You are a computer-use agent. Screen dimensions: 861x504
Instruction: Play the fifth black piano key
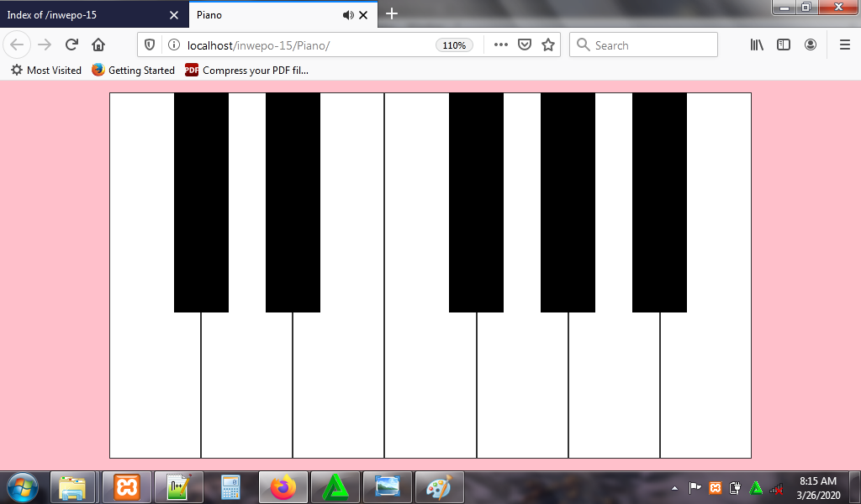point(659,202)
